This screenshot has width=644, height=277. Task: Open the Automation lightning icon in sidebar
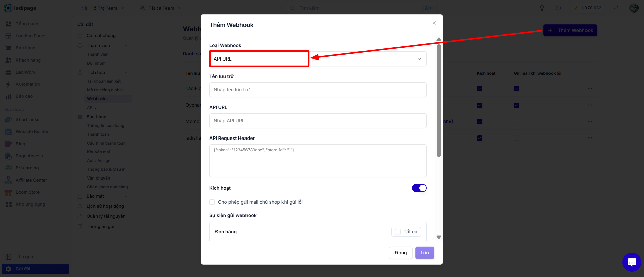[8, 84]
